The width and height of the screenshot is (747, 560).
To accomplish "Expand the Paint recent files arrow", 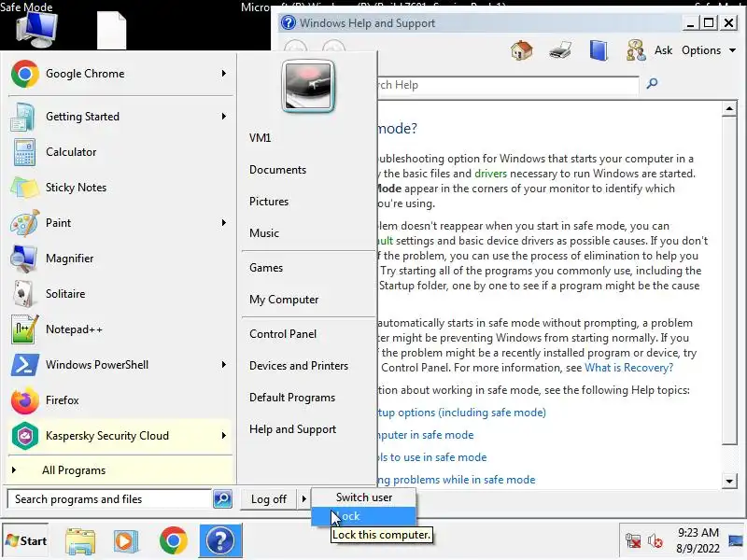I will [223, 222].
